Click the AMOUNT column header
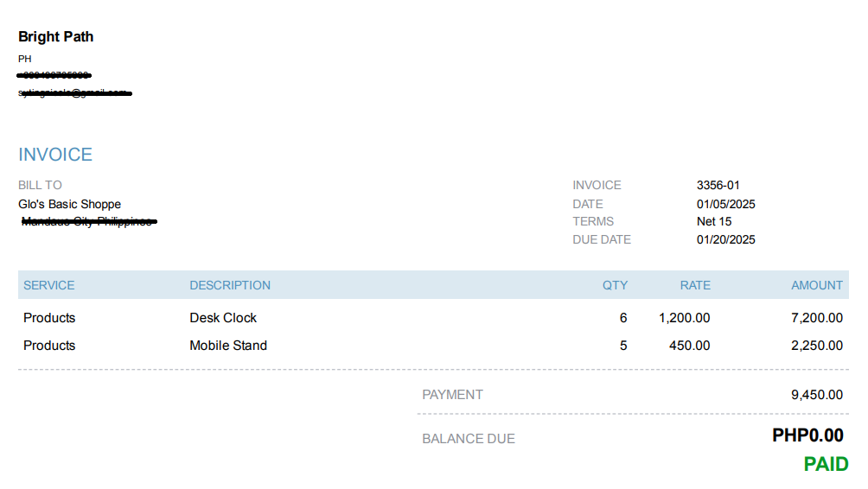Screen dimensions: 868x489 pyautogui.click(x=816, y=285)
